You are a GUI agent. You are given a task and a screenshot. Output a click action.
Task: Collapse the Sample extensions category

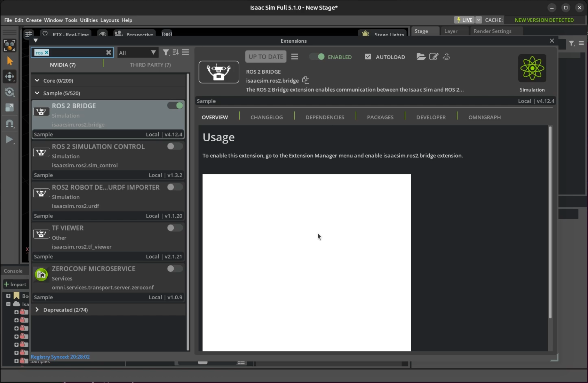[x=37, y=93]
